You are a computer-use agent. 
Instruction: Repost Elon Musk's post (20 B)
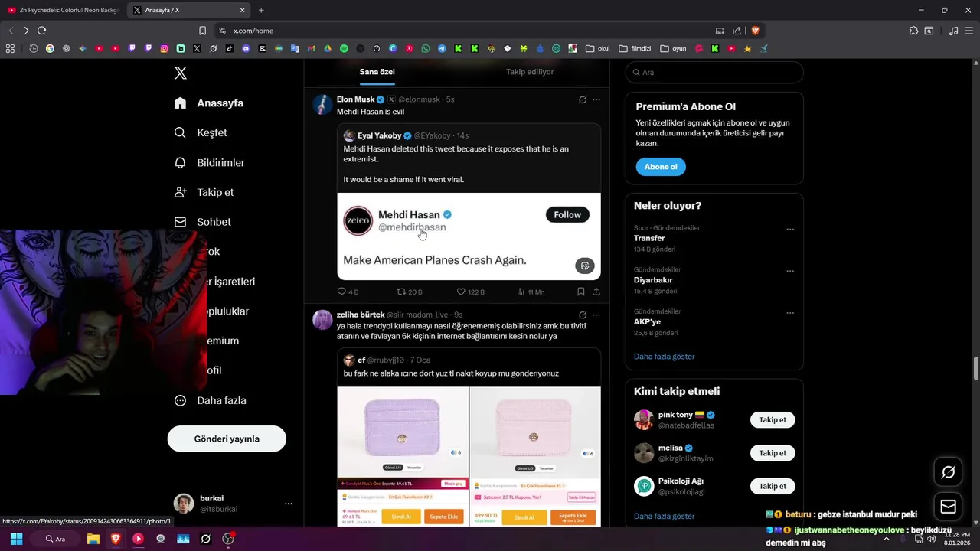pos(409,292)
